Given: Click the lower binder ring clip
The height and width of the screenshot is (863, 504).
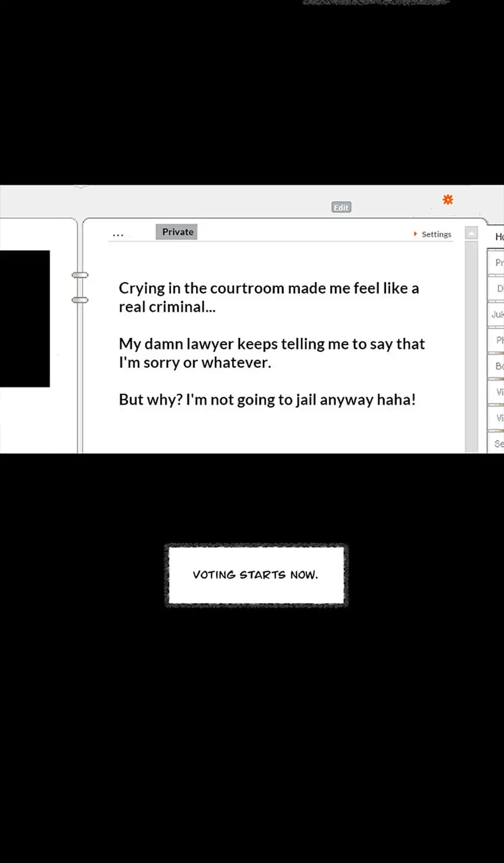Looking at the screenshot, I should (80, 300).
